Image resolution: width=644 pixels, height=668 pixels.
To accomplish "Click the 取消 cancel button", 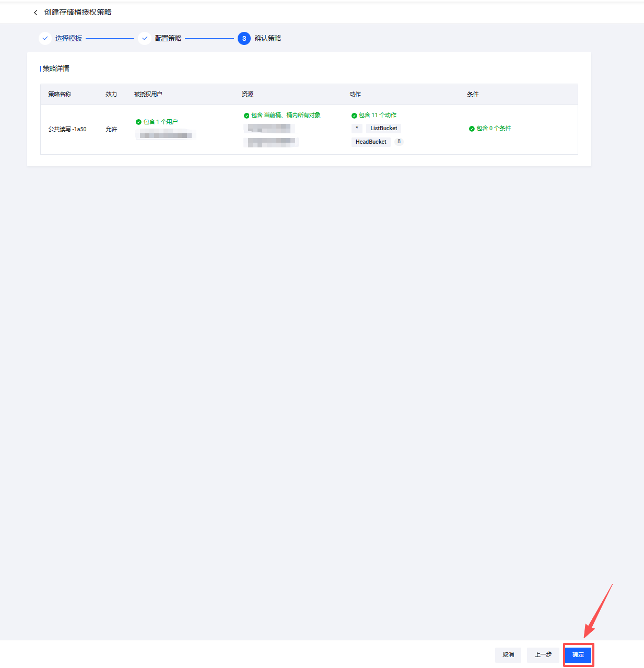I will click(x=508, y=655).
